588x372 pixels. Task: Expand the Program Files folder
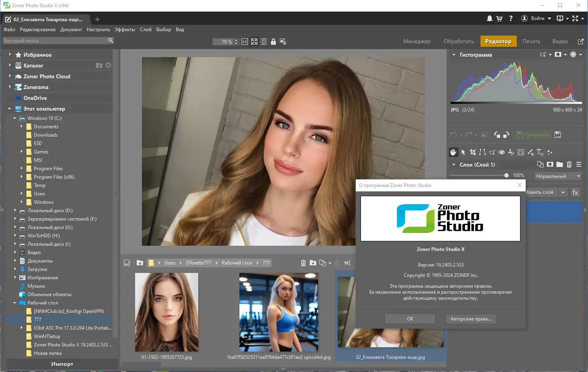click(22, 169)
